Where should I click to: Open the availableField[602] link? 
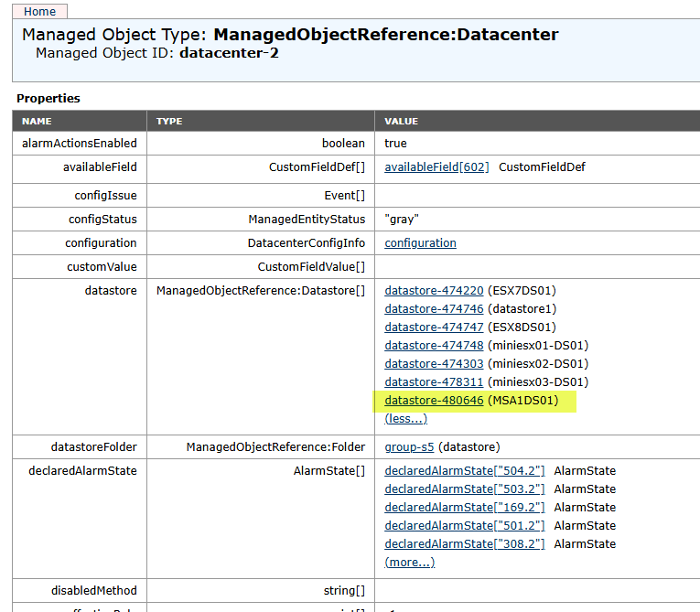click(x=436, y=167)
